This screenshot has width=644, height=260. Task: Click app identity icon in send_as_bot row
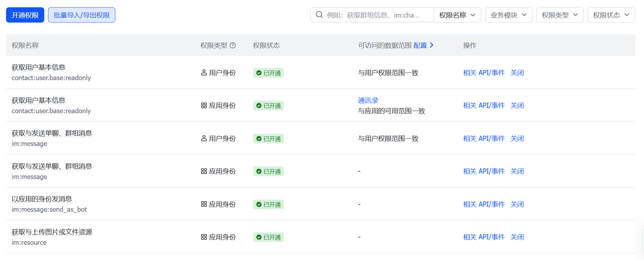tap(204, 204)
